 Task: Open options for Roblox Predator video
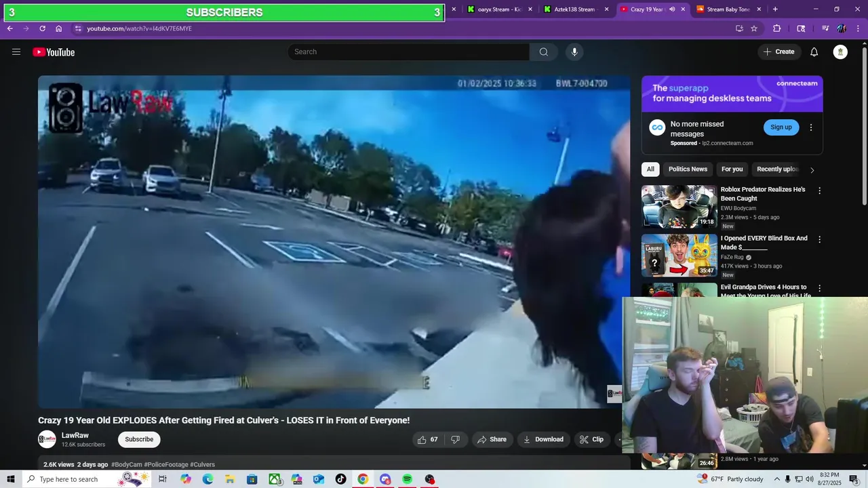tap(819, 191)
